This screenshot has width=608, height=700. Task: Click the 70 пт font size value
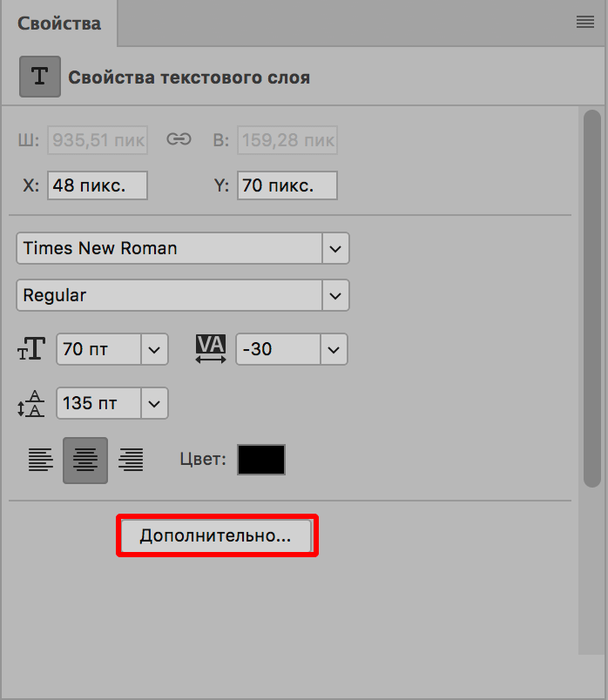pos(98,349)
